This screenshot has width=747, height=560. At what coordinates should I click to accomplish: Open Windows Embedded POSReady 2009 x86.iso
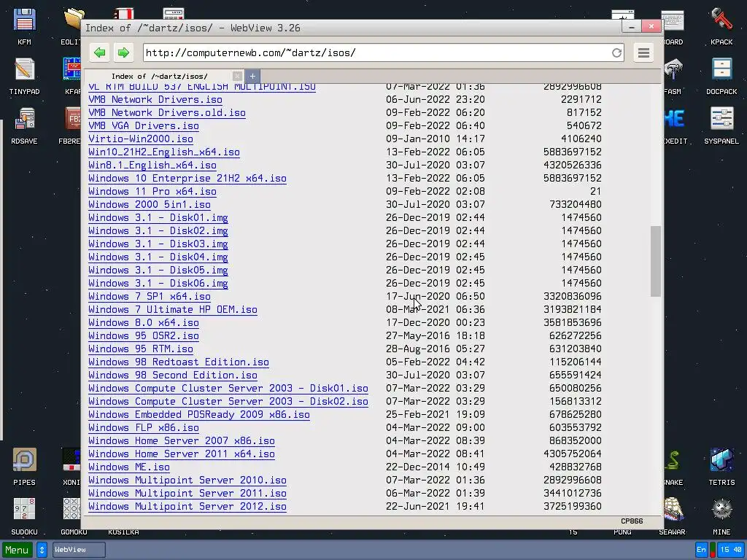pos(199,415)
